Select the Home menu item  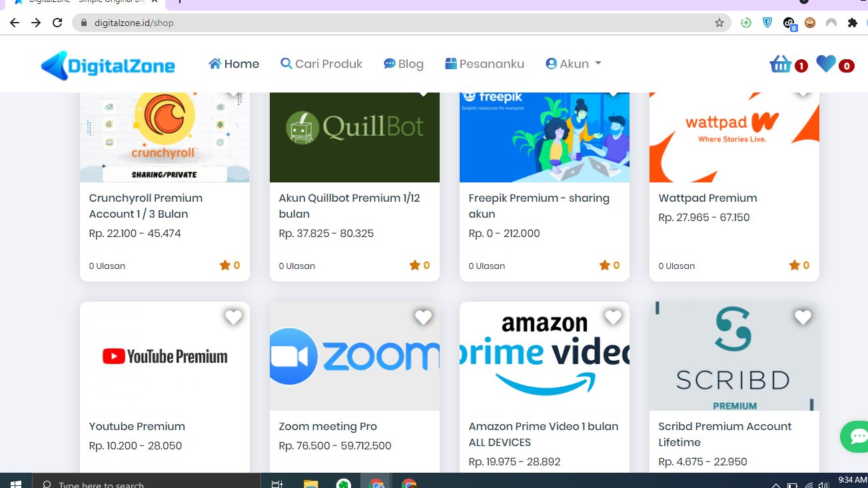234,63
